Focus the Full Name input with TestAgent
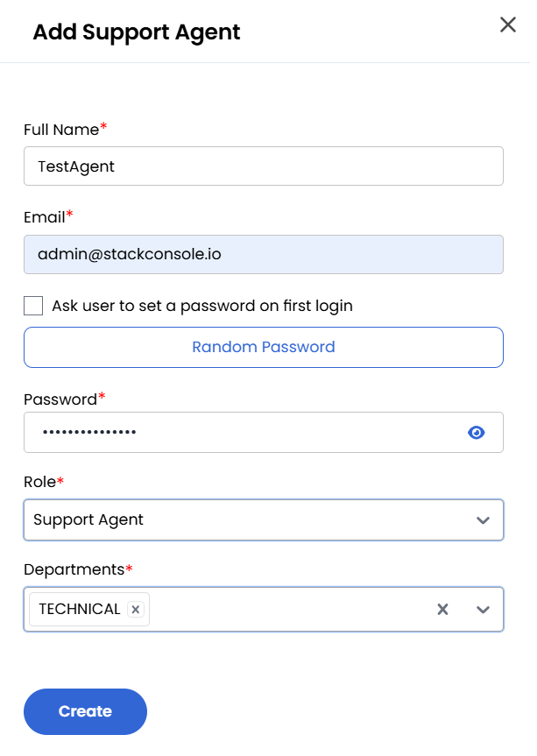The width and height of the screenshot is (537, 756). pos(264,166)
